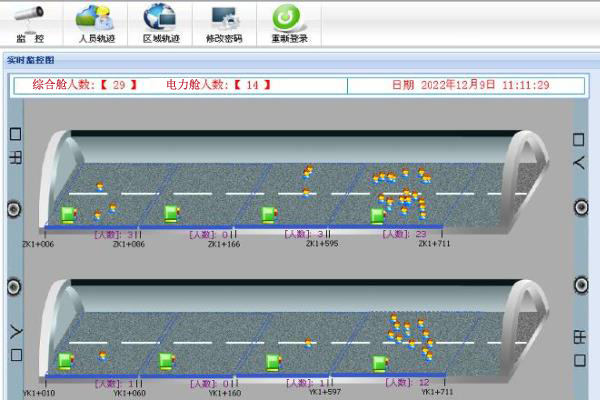
Task: Select the green reader at YK1+060
Action: pyautogui.click(x=166, y=360)
